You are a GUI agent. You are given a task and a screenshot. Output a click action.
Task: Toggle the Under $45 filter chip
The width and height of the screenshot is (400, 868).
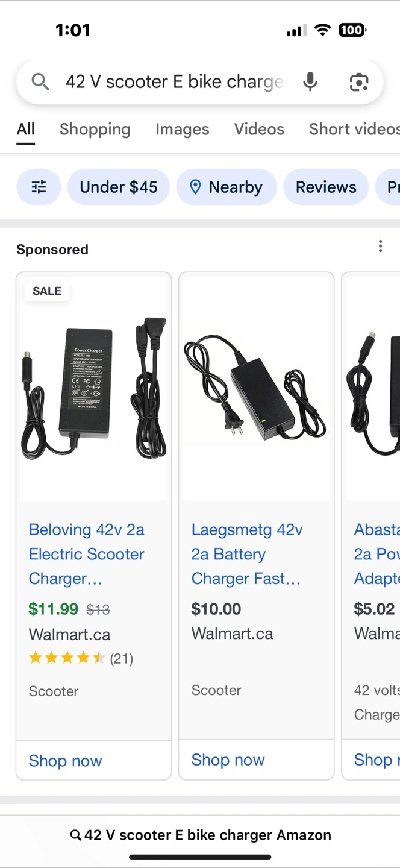click(119, 187)
